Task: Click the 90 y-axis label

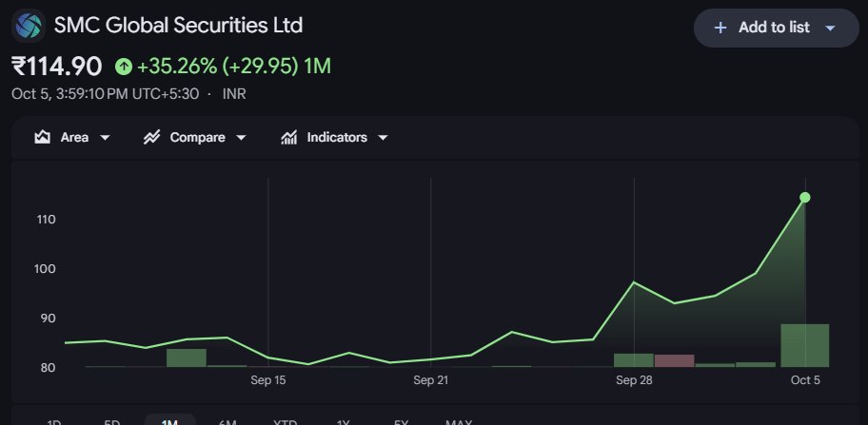Action: pyautogui.click(x=49, y=319)
